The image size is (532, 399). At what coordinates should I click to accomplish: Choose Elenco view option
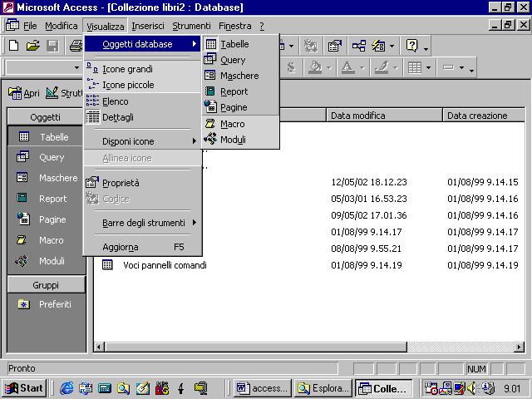[142, 101]
